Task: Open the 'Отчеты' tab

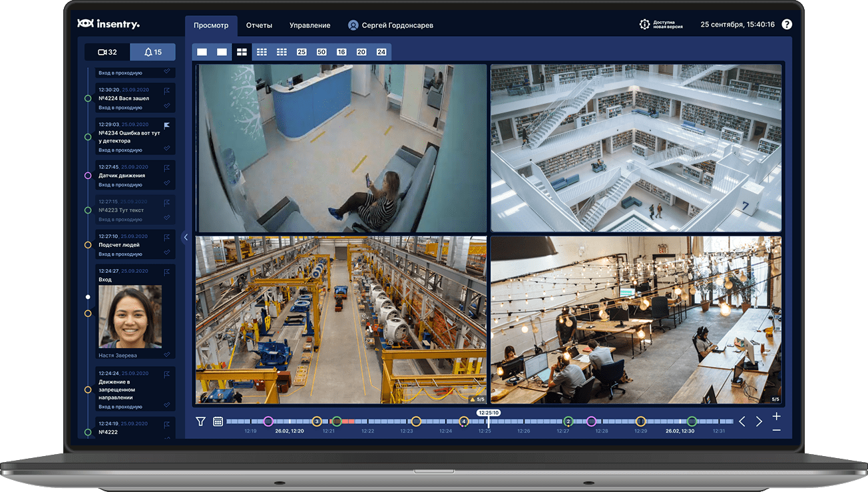Action: pyautogui.click(x=260, y=25)
